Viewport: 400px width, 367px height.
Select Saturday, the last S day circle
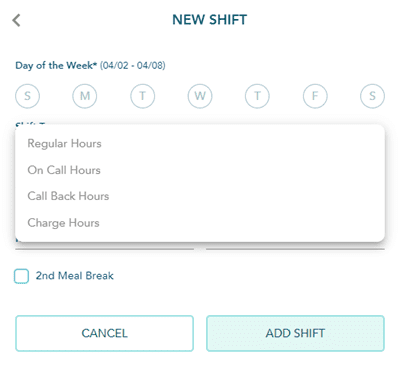click(x=372, y=96)
